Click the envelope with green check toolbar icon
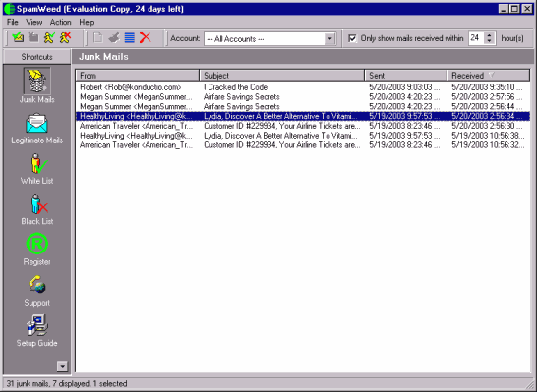537x392 pixels. click(18, 37)
